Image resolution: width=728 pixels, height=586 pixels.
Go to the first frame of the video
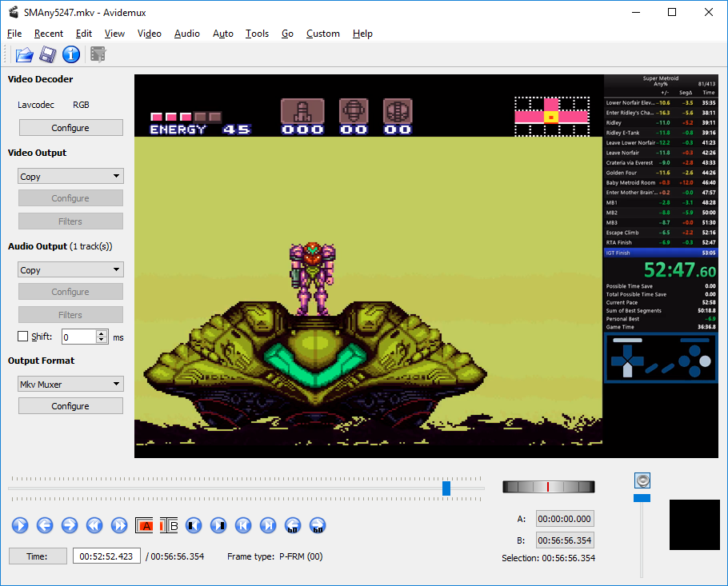coord(243,525)
